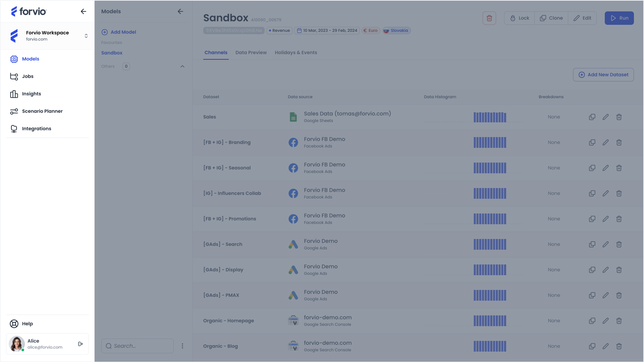Delete the Sandbox model with the red trash icon

(489, 18)
